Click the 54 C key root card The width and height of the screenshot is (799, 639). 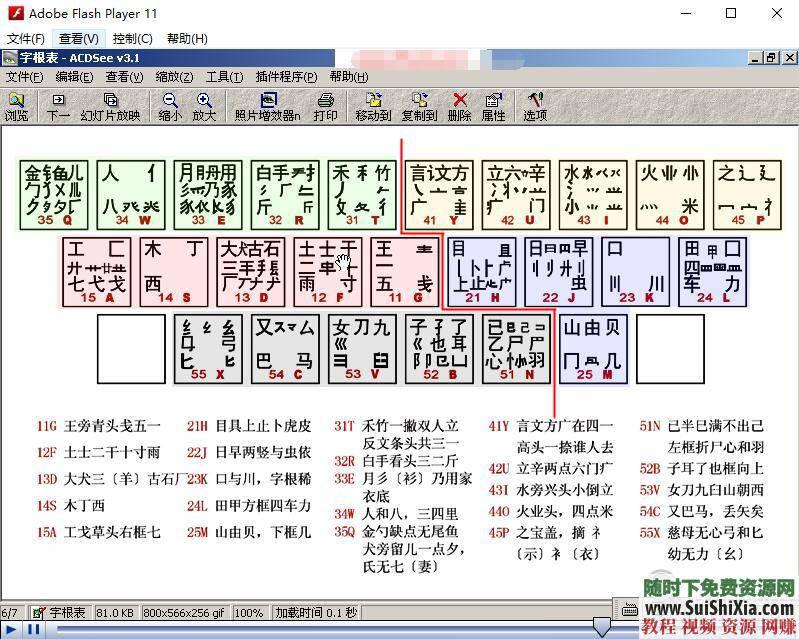coord(285,349)
